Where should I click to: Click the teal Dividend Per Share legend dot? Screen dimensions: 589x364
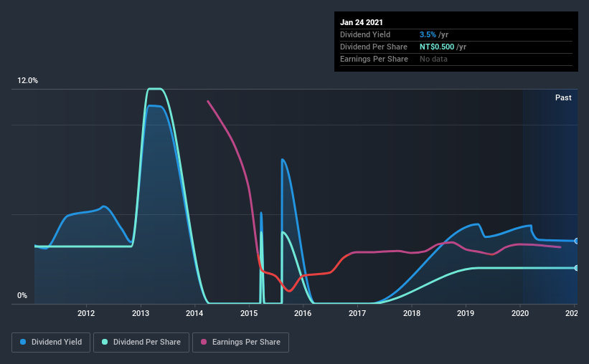[x=105, y=342]
